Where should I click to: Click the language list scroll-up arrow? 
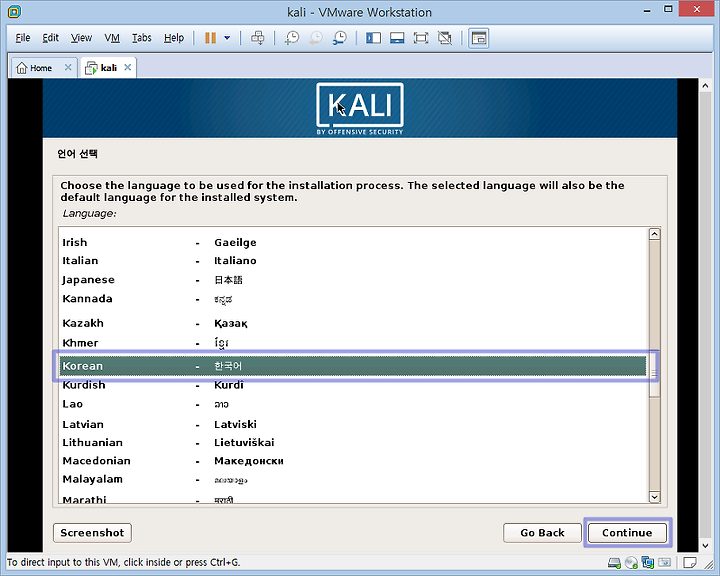654,234
